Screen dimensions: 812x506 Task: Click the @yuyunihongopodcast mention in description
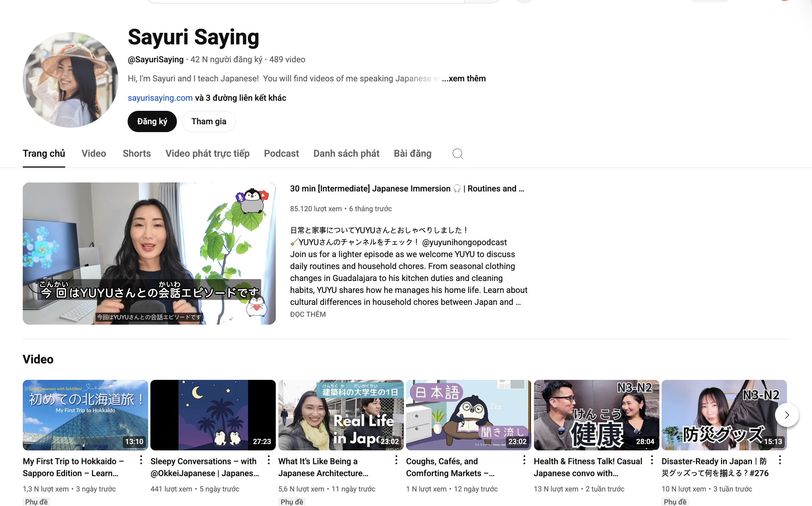(x=465, y=242)
